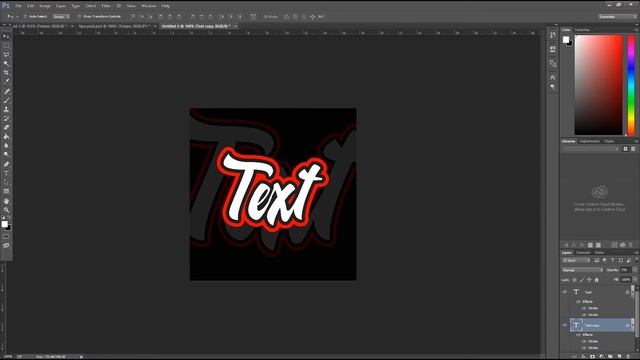Click the foreground color swatch in toolbar

pos(4,224)
